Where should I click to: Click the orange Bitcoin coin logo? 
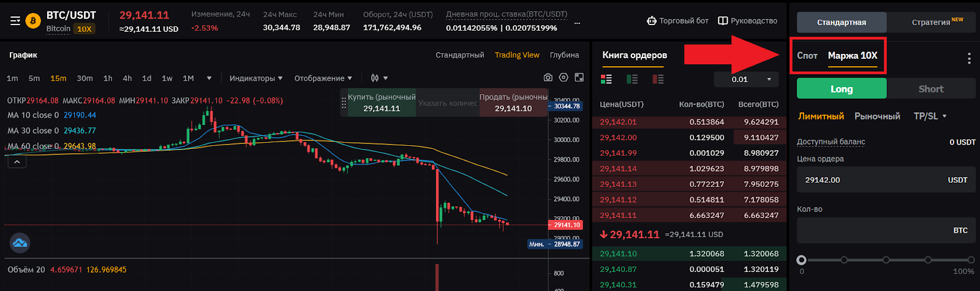pos(32,21)
